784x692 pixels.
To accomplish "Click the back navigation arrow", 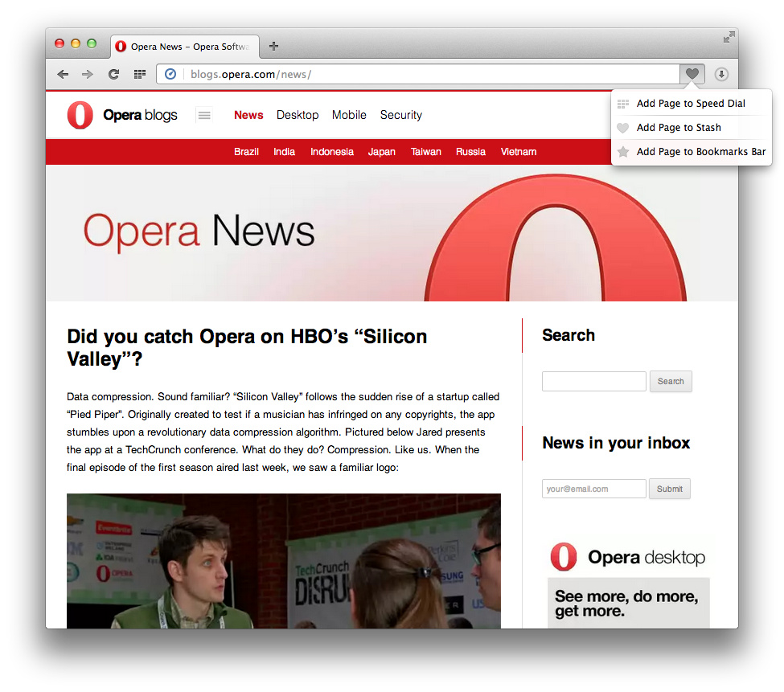I will pyautogui.click(x=63, y=74).
